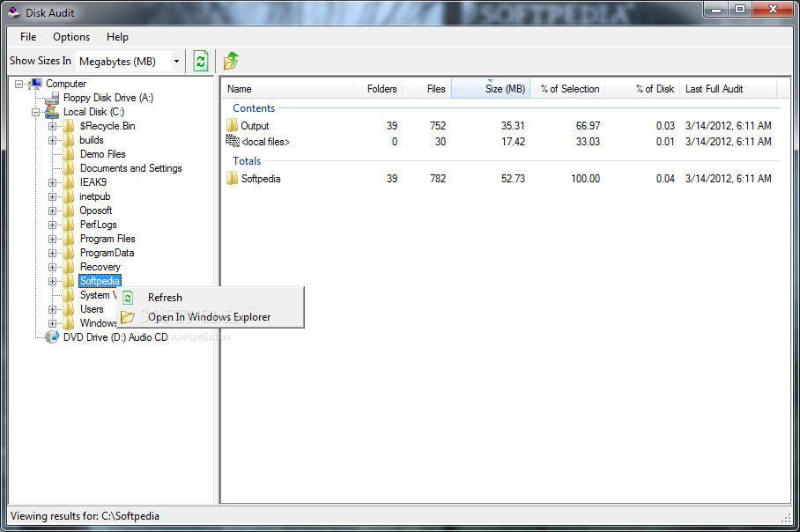Screen dimensions: 800x532
Task: Click the open folder icon in context menu
Action: pyautogui.click(x=128, y=317)
